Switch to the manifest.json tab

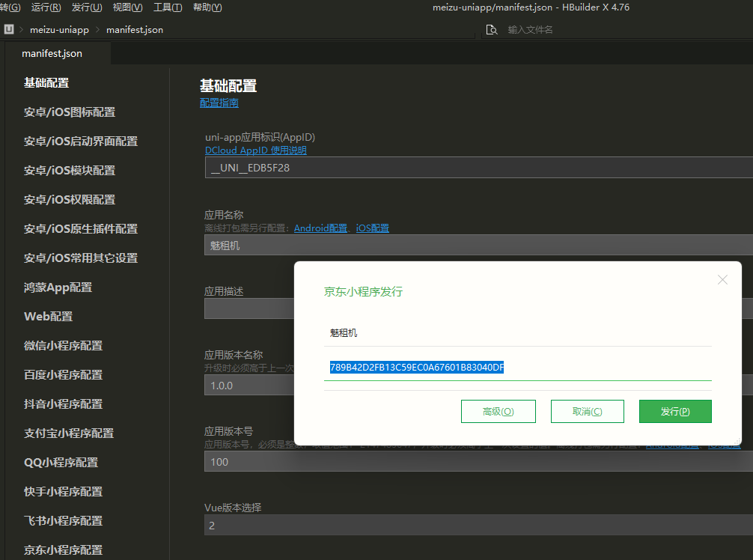click(52, 54)
